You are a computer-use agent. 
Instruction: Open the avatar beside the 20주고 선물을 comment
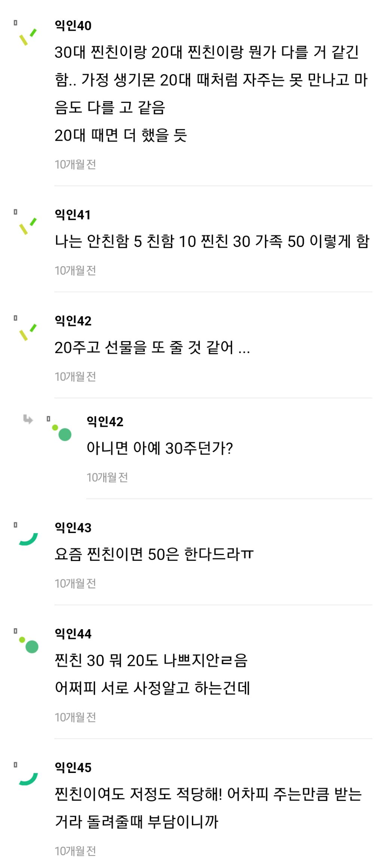coord(28,332)
